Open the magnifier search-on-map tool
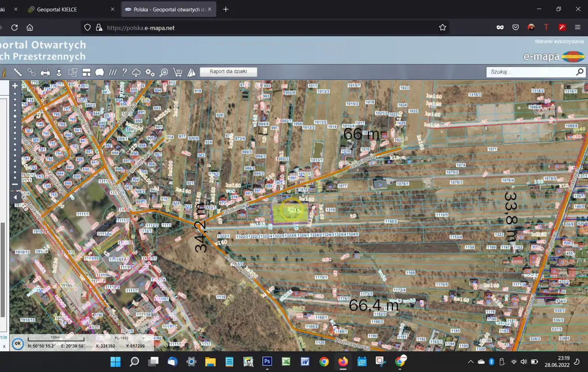 pyautogui.click(x=164, y=72)
